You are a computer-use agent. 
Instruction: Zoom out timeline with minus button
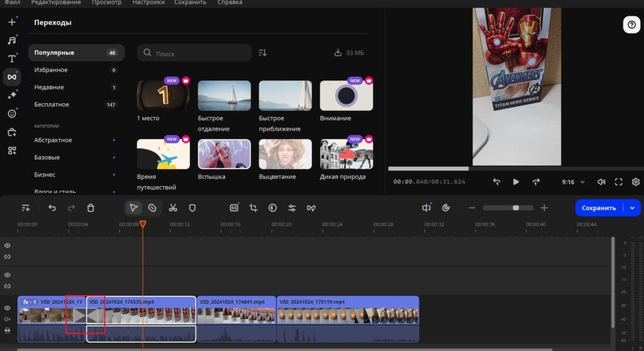pyautogui.click(x=472, y=208)
